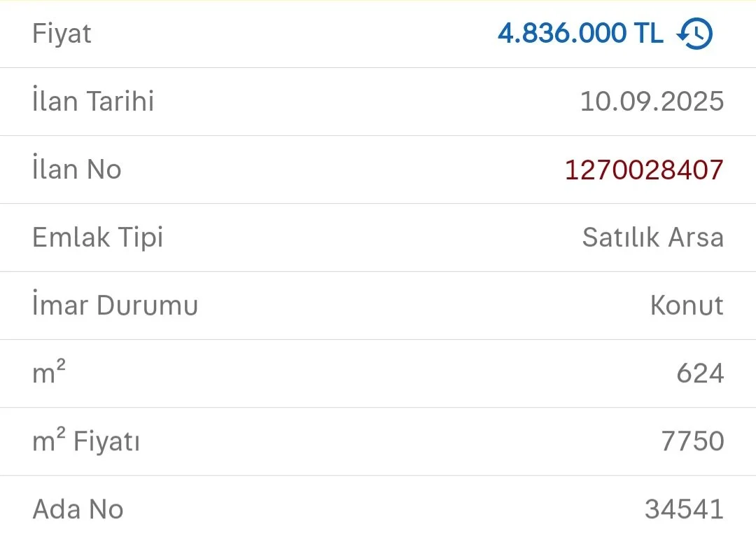Image resolution: width=756 pixels, height=538 pixels.
Task: Select the Satılık Arsa value
Action: click(652, 237)
